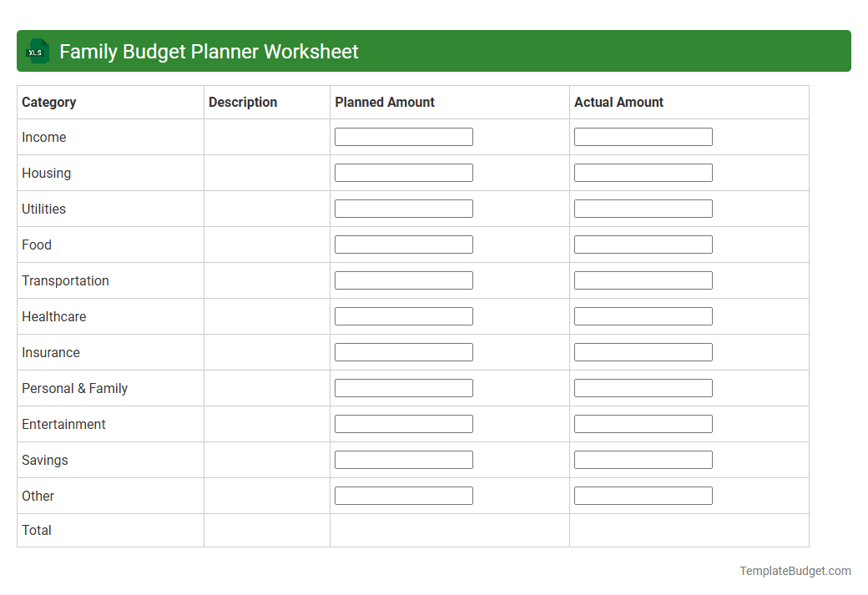
Task: Select the Planned Amount field for Transportation
Action: coord(403,280)
